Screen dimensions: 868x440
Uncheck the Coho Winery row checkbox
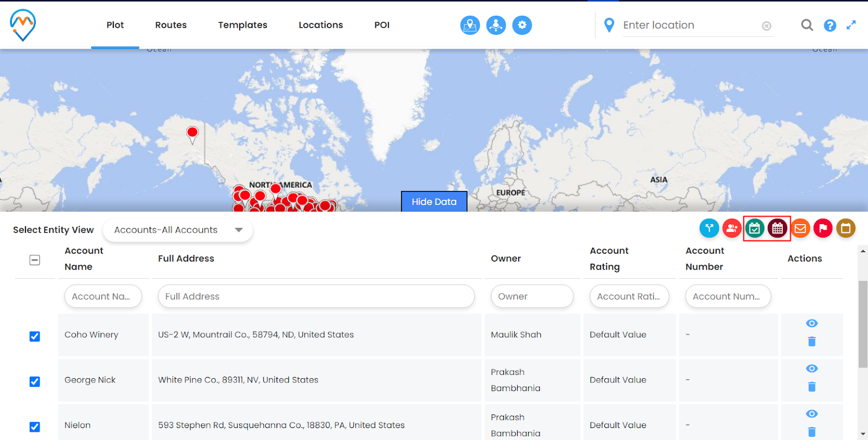pos(35,336)
